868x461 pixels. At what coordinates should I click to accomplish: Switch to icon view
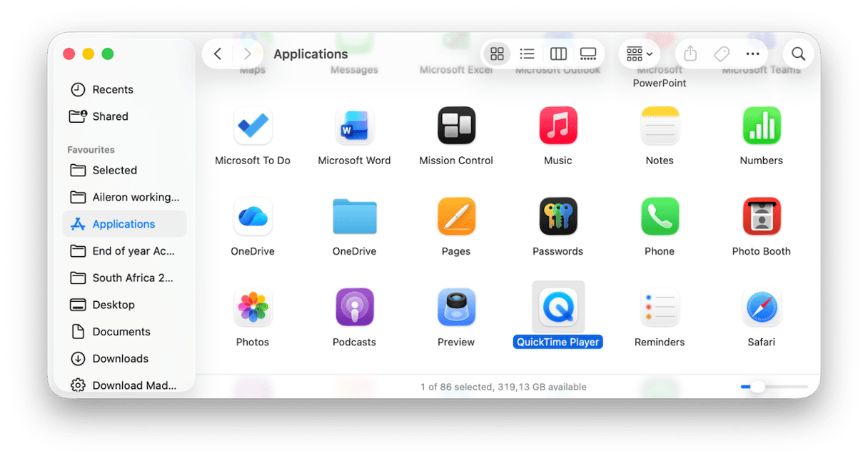coord(497,54)
